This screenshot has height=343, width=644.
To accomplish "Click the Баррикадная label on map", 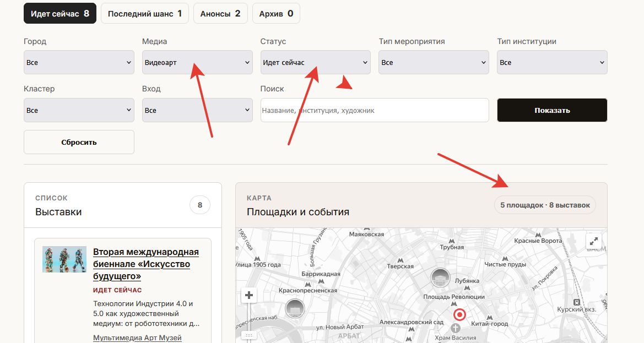I will (x=321, y=274).
